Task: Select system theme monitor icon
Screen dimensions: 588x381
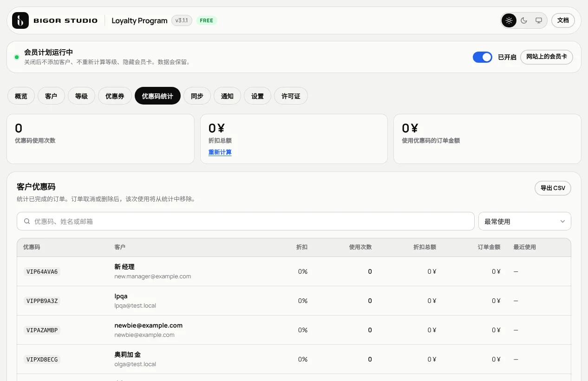Action: point(539,20)
